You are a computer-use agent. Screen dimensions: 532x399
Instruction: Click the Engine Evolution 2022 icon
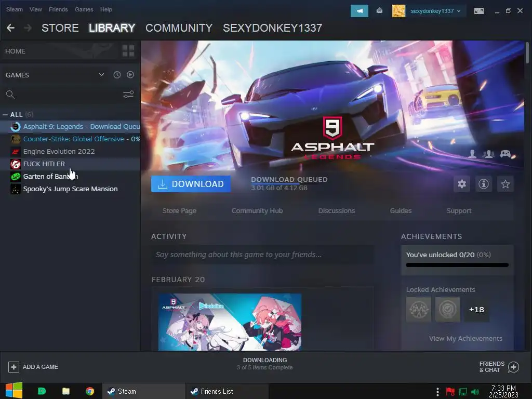(15, 152)
